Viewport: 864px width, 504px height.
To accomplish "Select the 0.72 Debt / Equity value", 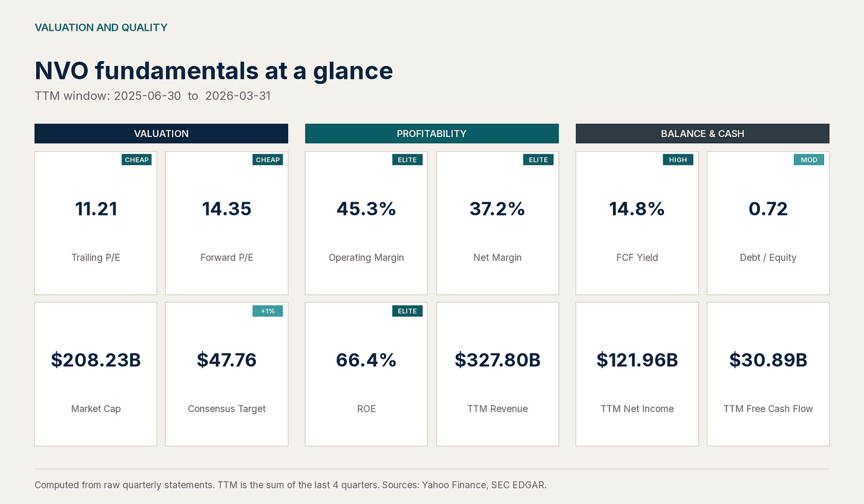I will click(768, 209).
